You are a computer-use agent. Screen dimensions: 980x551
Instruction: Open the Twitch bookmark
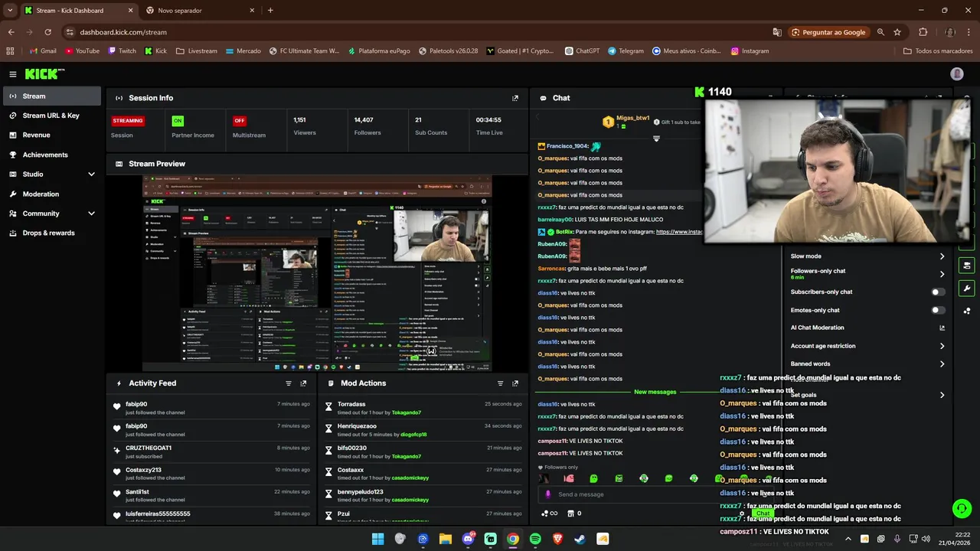click(122, 51)
